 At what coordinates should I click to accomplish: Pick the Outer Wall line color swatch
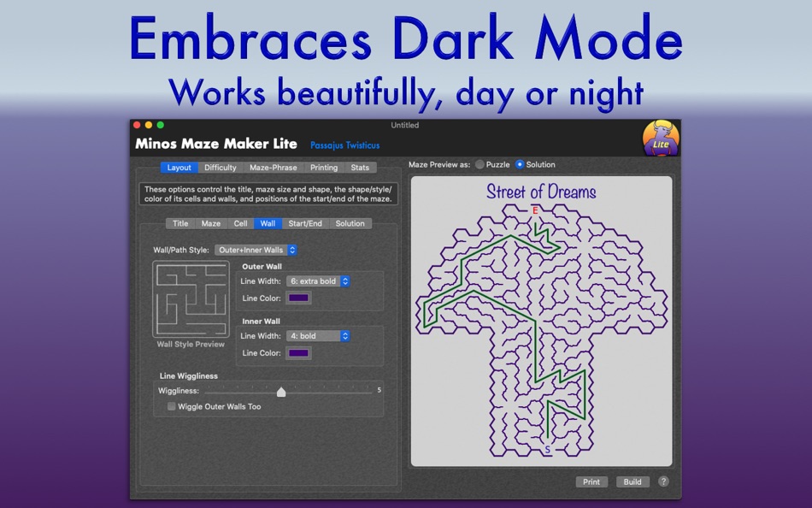[299, 298]
